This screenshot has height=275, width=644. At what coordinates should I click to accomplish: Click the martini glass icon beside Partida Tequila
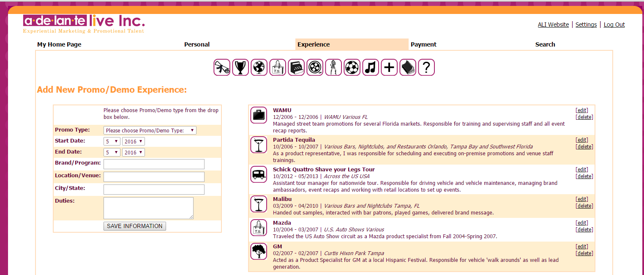(259, 145)
